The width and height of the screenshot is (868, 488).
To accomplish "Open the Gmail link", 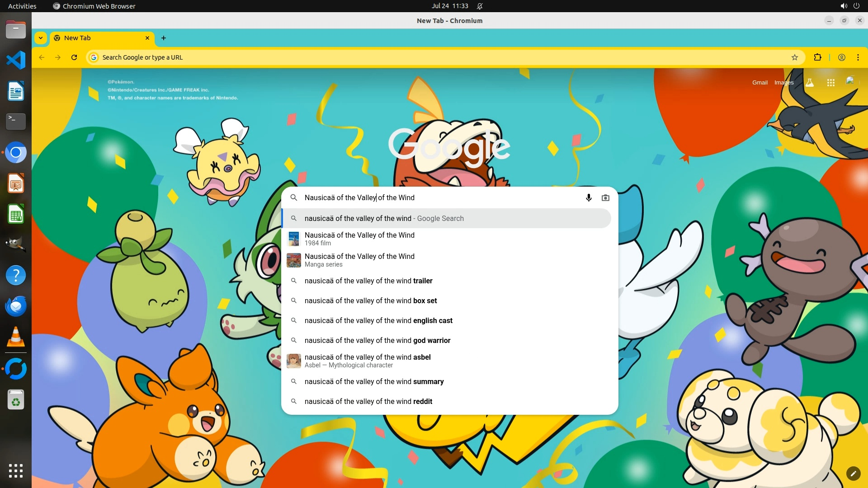I will [759, 83].
